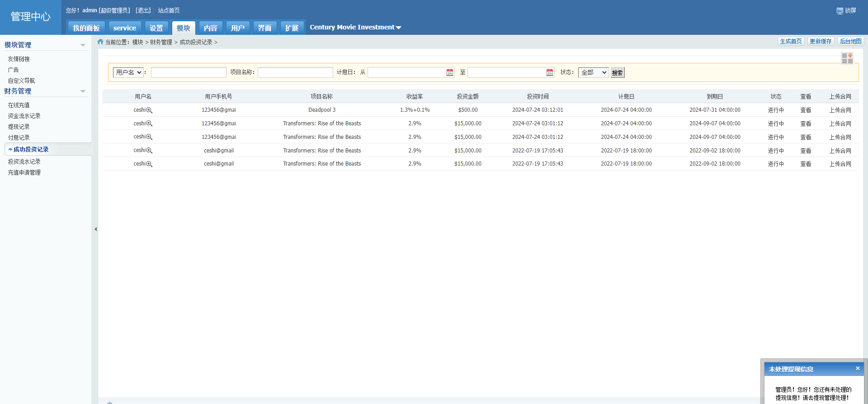Click the home icon in breadcrumb bar

[x=100, y=42]
